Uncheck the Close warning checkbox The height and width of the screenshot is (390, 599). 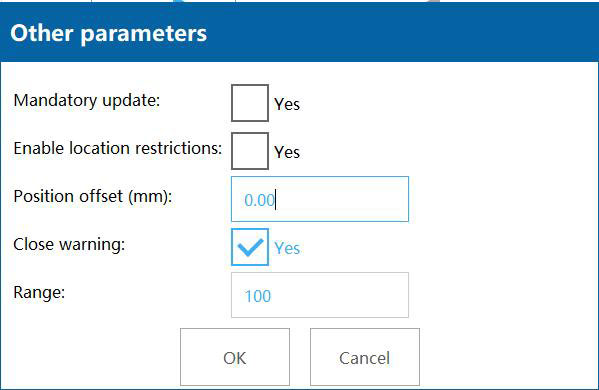click(x=250, y=247)
